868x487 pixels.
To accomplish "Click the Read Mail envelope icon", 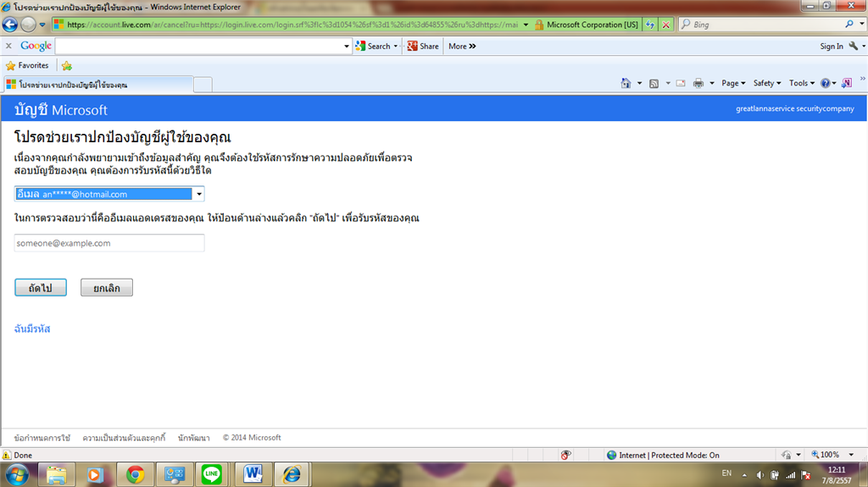I will [x=681, y=84].
